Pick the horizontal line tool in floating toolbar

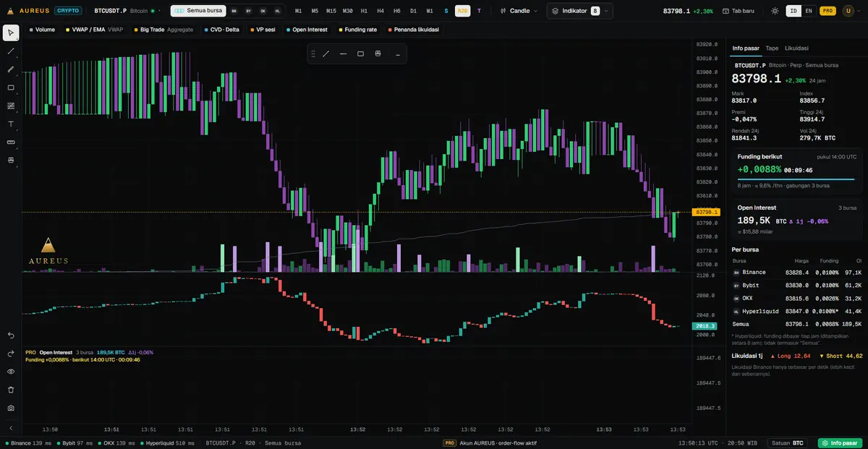pyautogui.click(x=344, y=54)
